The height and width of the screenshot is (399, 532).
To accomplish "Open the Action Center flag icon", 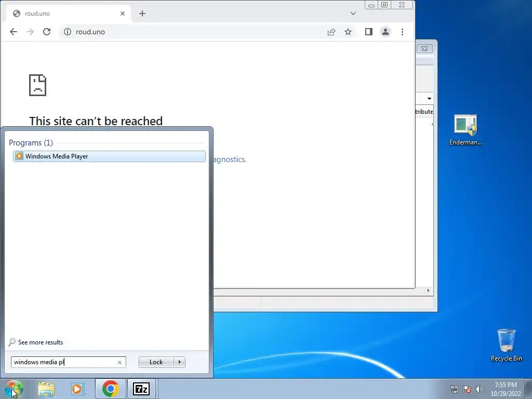I will pyautogui.click(x=467, y=389).
